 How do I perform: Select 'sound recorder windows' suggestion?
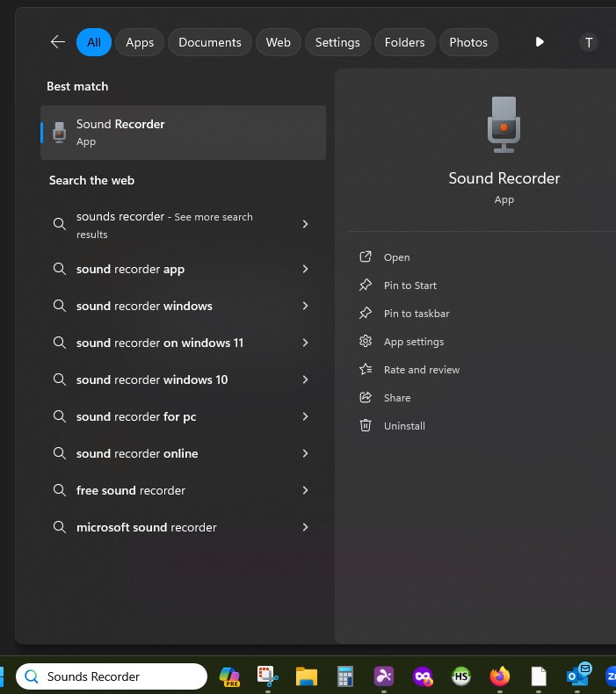144,306
